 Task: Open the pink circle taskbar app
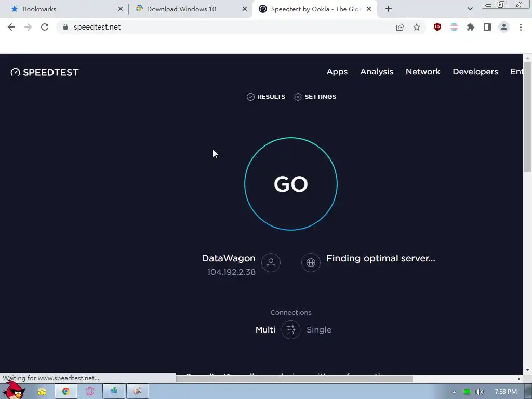point(89,392)
